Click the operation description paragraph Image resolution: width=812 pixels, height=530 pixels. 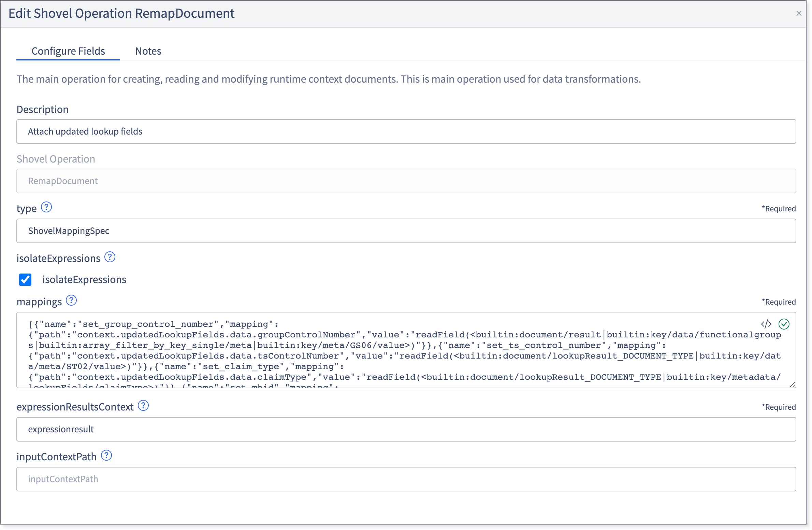tap(329, 79)
